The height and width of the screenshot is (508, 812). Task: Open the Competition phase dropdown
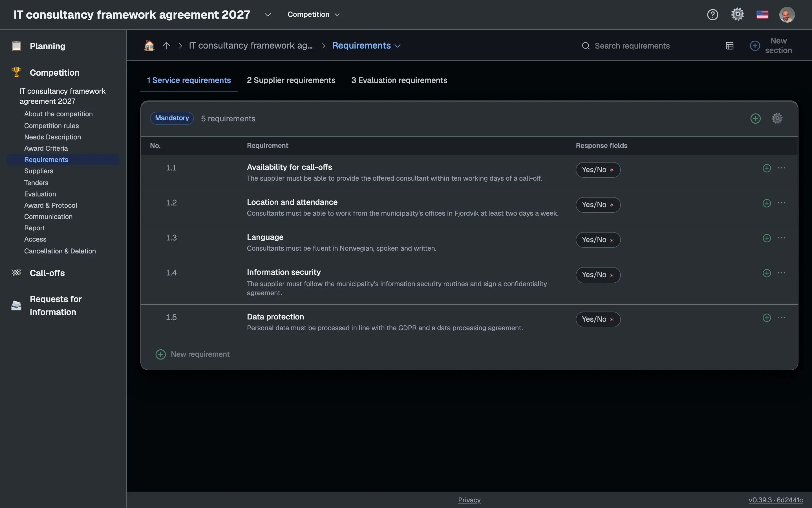coord(314,14)
